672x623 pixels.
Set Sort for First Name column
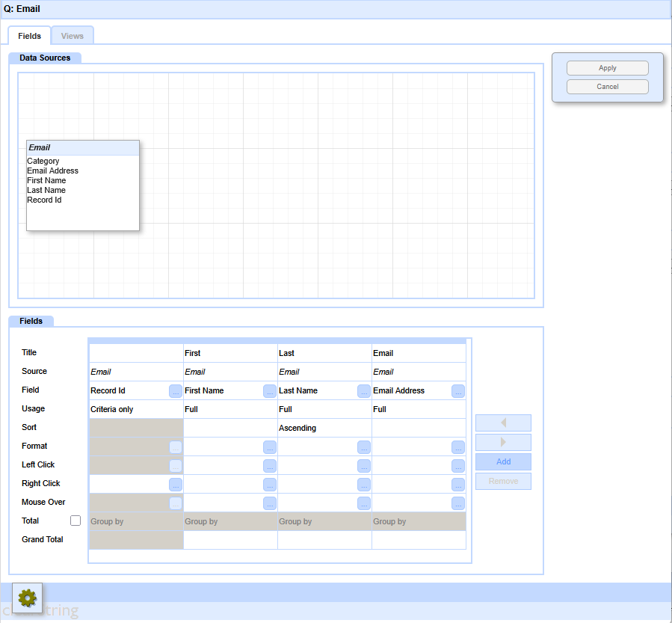(230, 428)
